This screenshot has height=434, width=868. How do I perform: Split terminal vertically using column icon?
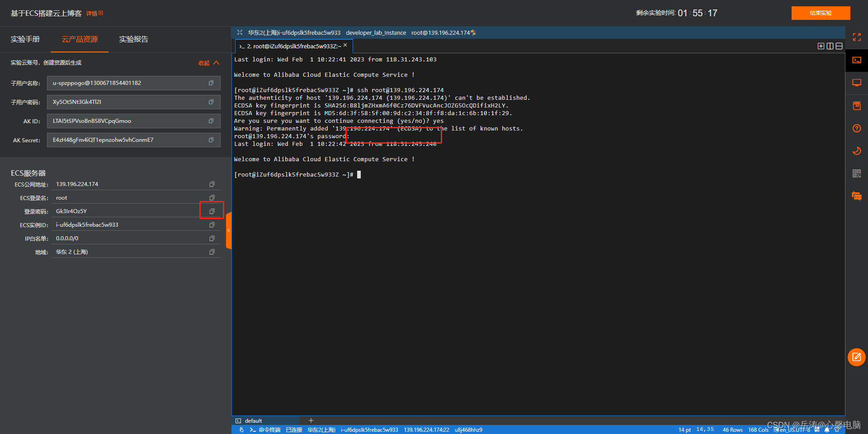click(830, 46)
